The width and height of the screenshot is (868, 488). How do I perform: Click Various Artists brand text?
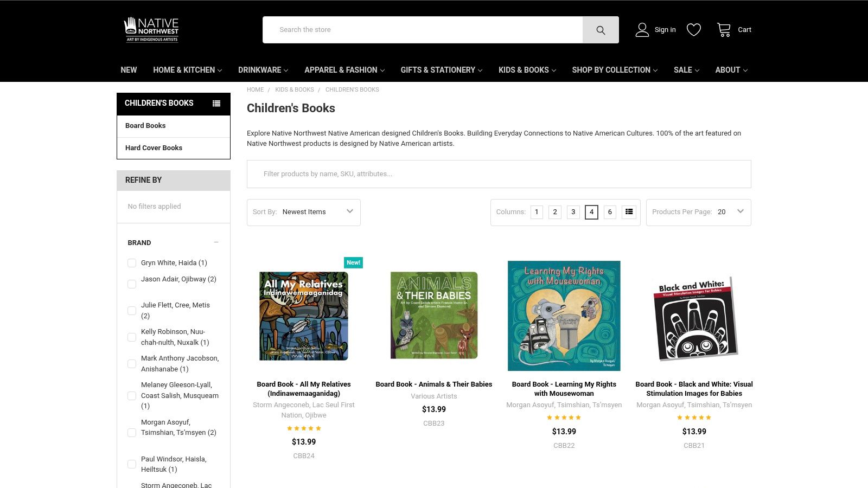(x=434, y=396)
